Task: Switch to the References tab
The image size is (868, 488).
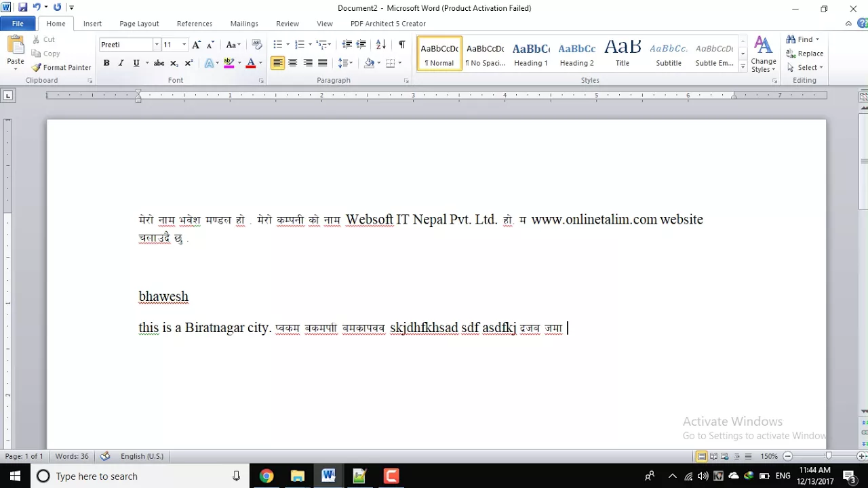Action: click(x=195, y=23)
